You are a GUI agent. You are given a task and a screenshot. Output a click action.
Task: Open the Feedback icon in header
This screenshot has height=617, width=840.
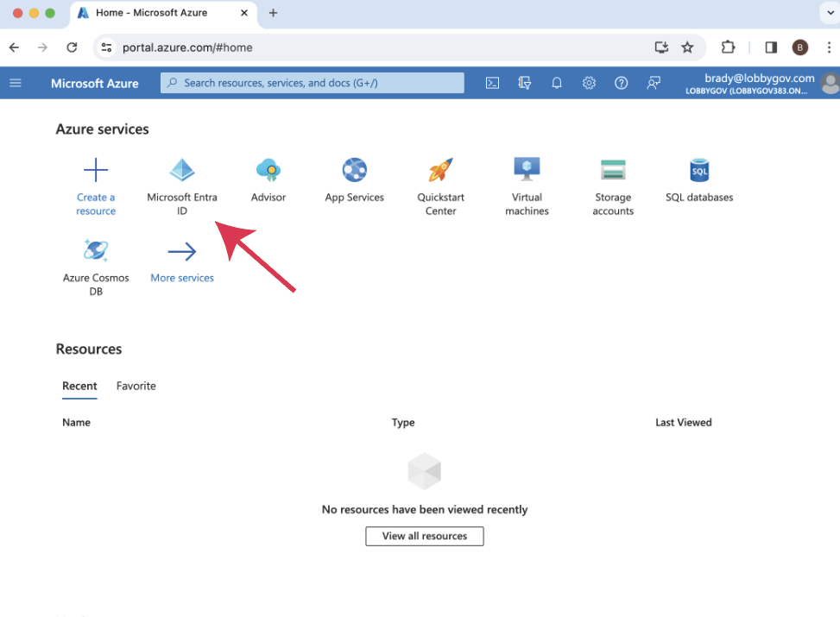[654, 83]
